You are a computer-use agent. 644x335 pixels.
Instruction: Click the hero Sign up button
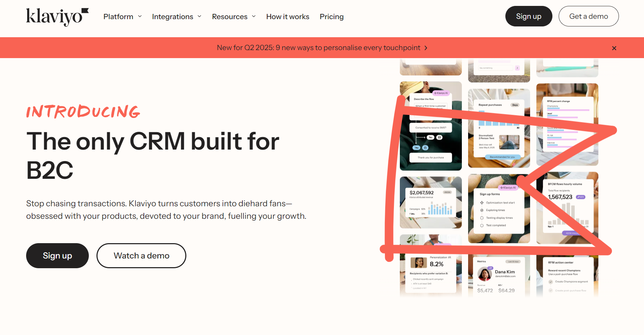(x=57, y=256)
